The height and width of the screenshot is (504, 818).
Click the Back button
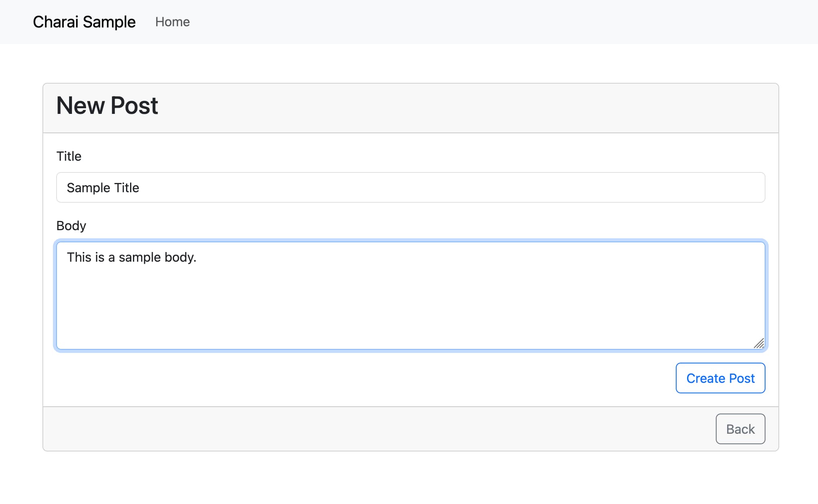tap(740, 429)
